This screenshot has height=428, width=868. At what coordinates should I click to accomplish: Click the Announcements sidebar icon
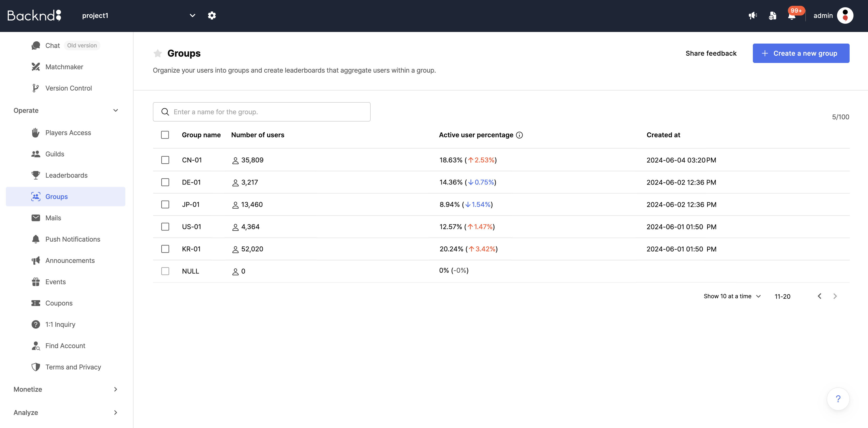pos(35,260)
